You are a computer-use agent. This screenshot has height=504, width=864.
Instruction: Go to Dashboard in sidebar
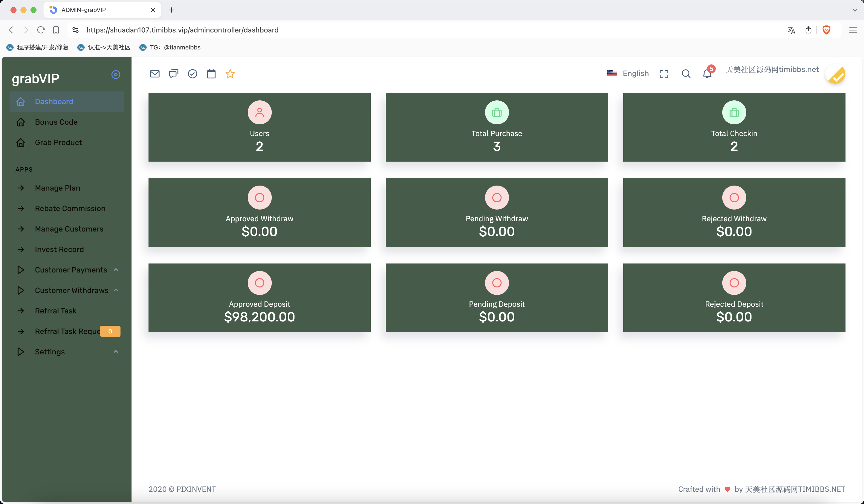(x=67, y=101)
